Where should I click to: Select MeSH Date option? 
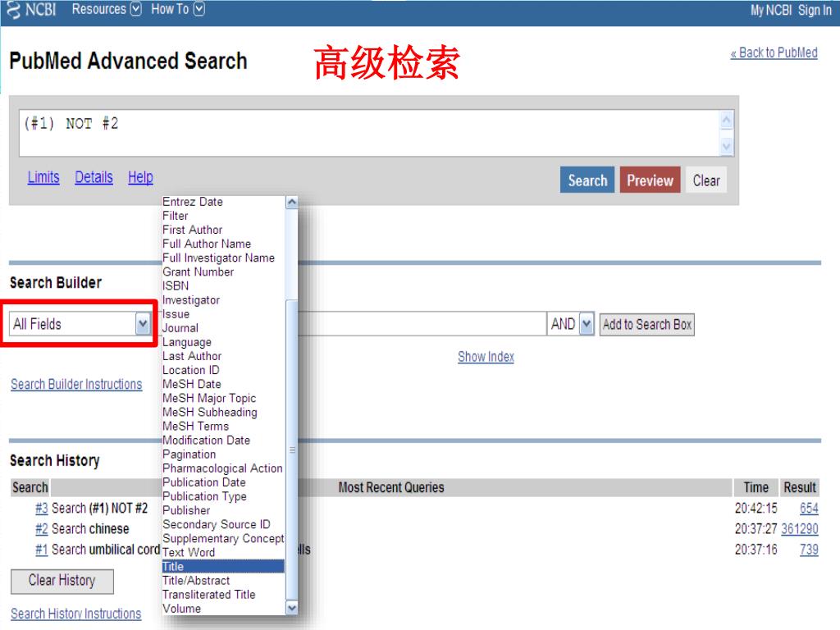tap(223, 384)
